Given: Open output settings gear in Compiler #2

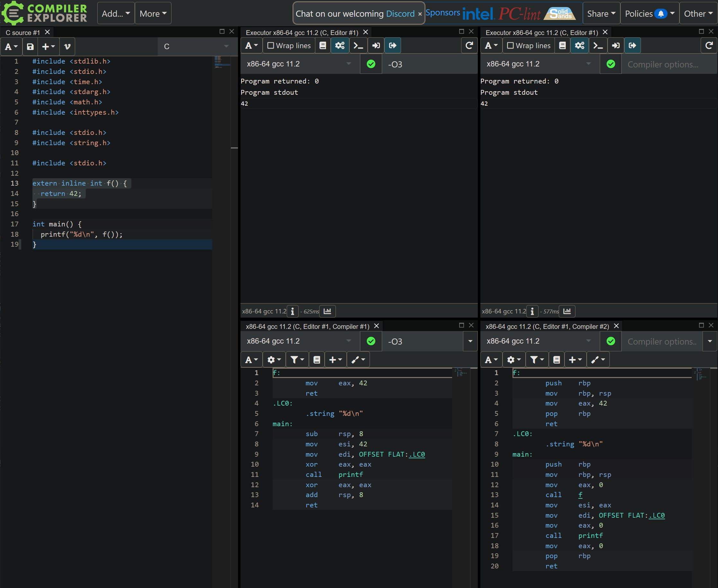Looking at the screenshot, I should coord(514,360).
